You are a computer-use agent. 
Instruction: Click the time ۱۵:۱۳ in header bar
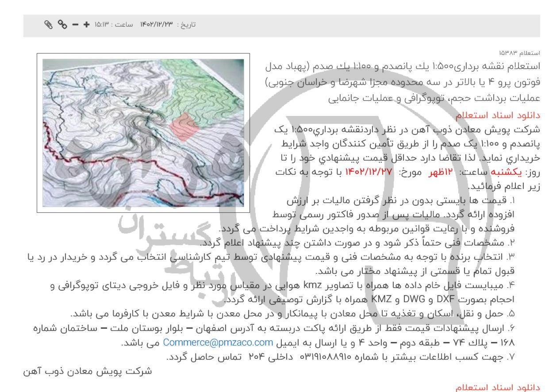point(101,25)
